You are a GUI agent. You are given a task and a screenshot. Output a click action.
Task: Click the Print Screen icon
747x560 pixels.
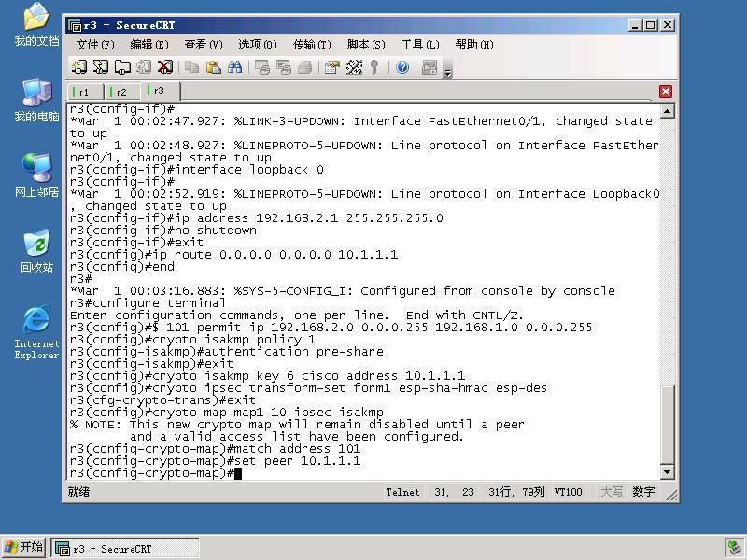(x=262, y=67)
